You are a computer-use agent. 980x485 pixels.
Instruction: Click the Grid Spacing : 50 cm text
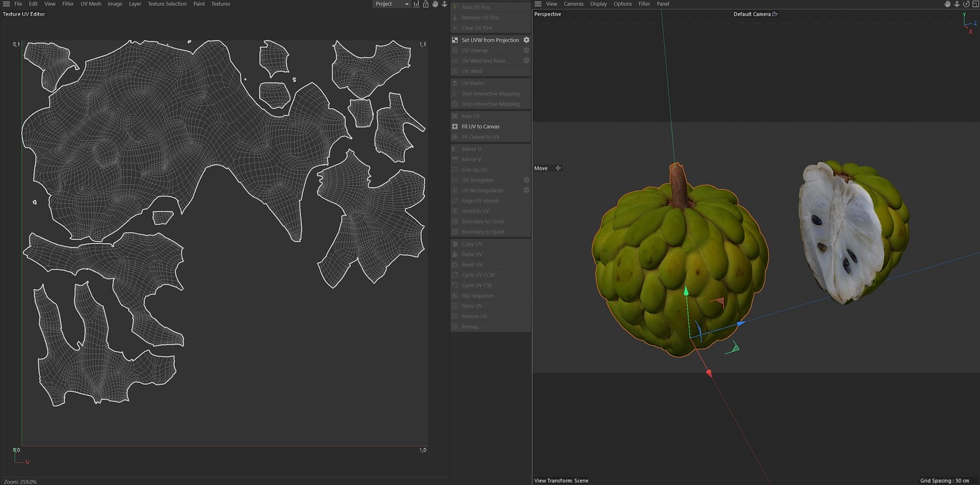click(945, 481)
